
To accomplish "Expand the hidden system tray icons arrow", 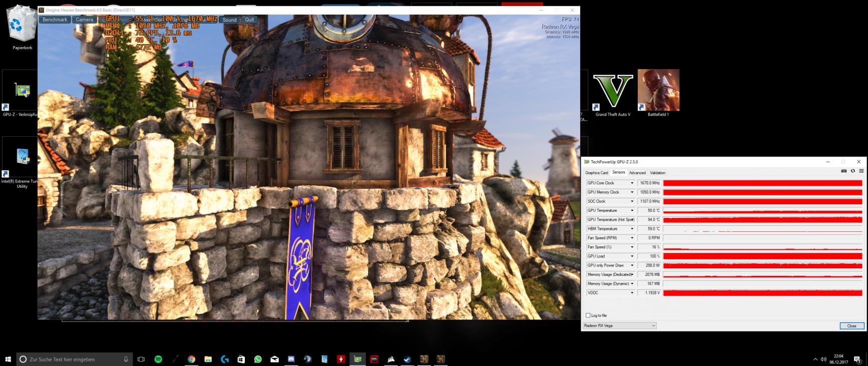I will pyautogui.click(x=815, y=359).
